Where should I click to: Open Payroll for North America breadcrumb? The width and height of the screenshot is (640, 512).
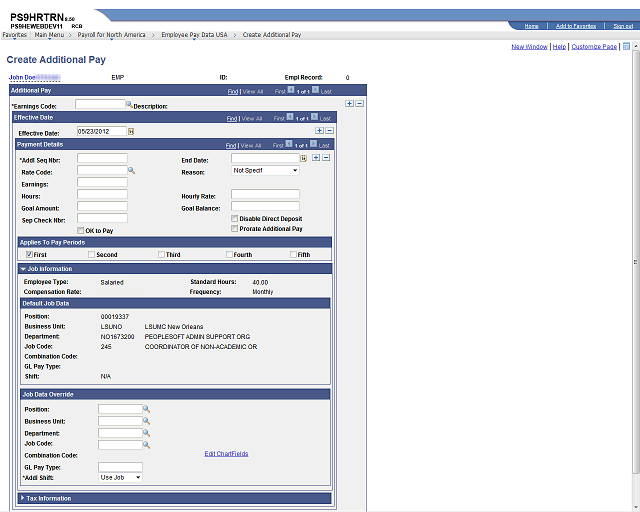tap(111, 35)
